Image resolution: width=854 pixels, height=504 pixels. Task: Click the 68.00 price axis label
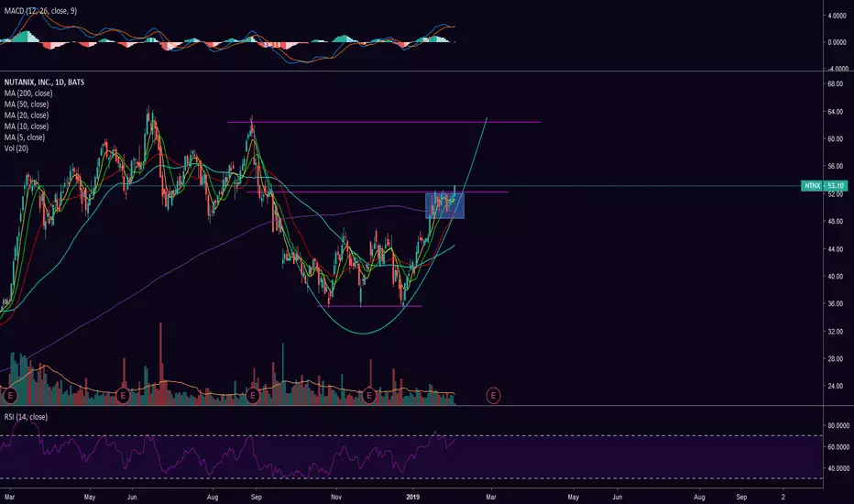[835, 84]
